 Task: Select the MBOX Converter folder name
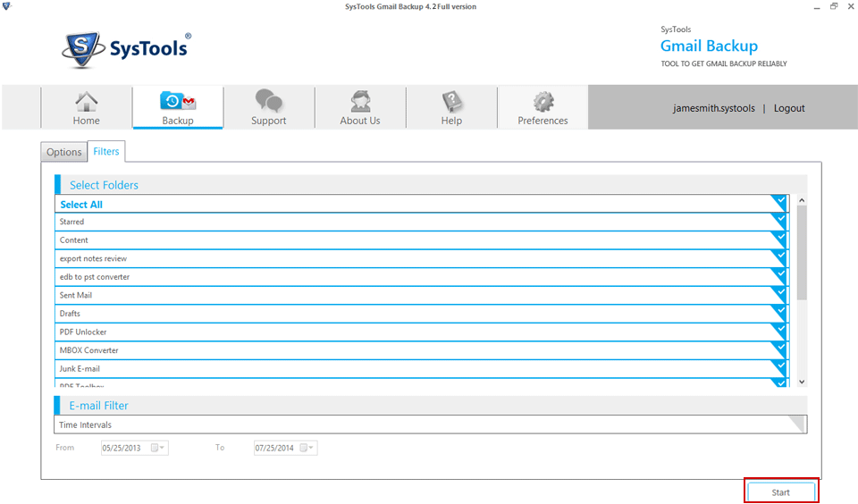pyautogui.click(x=88, y=350)
